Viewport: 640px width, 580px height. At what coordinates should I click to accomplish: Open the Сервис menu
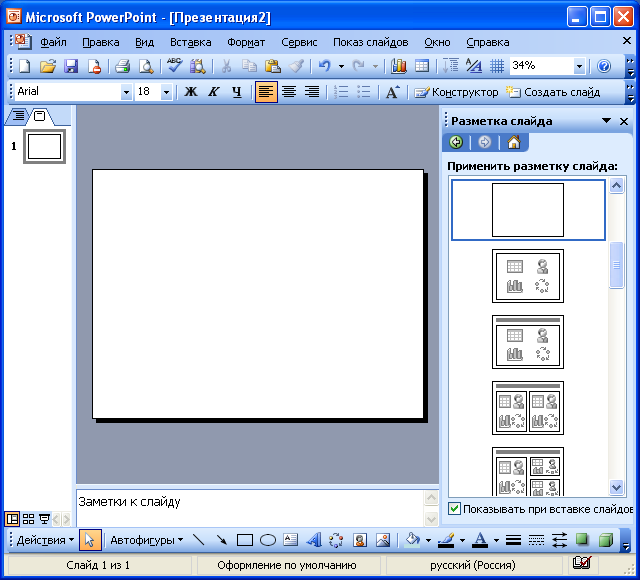point(299,42)
